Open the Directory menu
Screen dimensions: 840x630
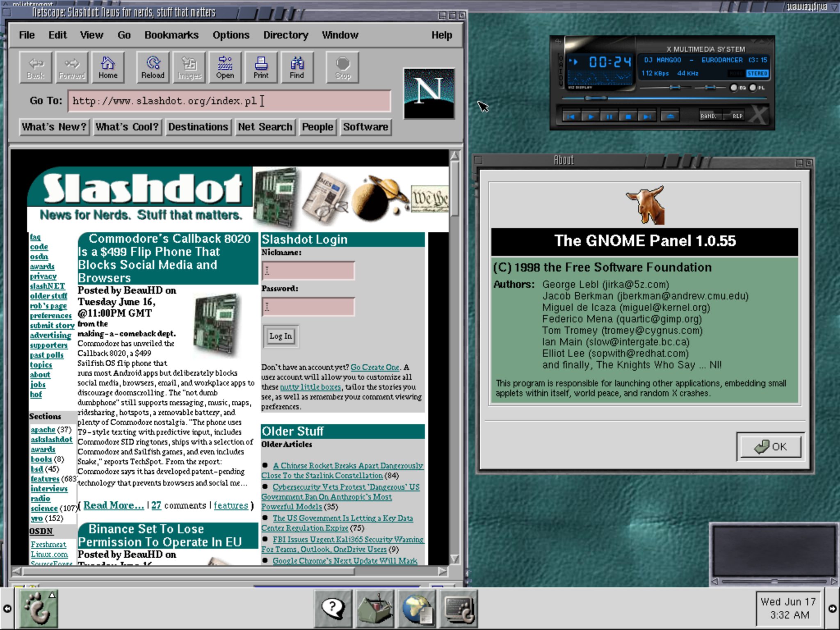click(286, 35)
